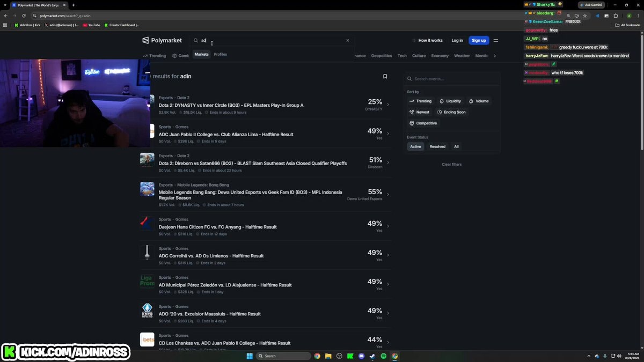Image resolution: width=644 pixels, height=362 pixels.
Task: Sort by Competitive
Action: (x=423, y=123)
